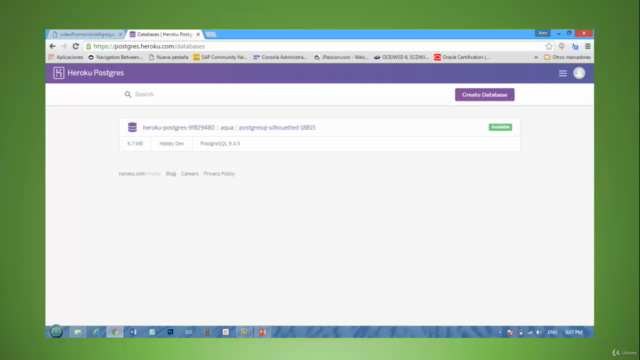
Task: Click the Chrome taskbar icon
Action: click(115, 332)
